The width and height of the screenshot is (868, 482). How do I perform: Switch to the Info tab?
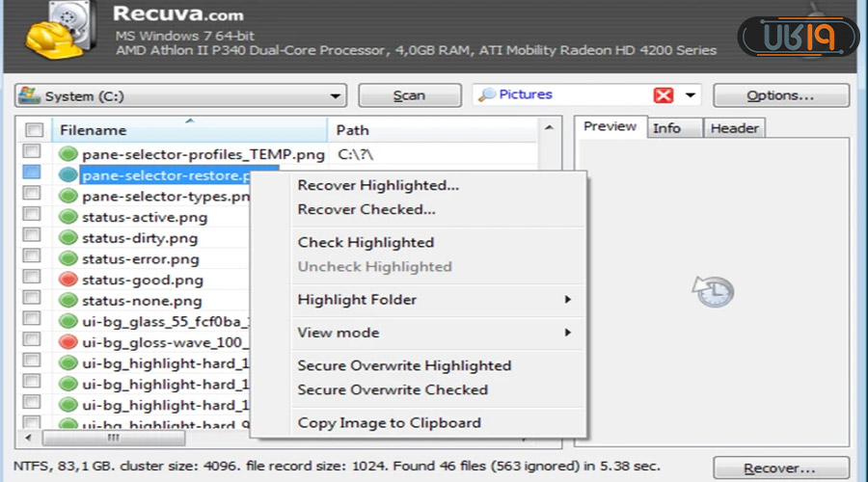pyautogui.click(x=666, y=128)
